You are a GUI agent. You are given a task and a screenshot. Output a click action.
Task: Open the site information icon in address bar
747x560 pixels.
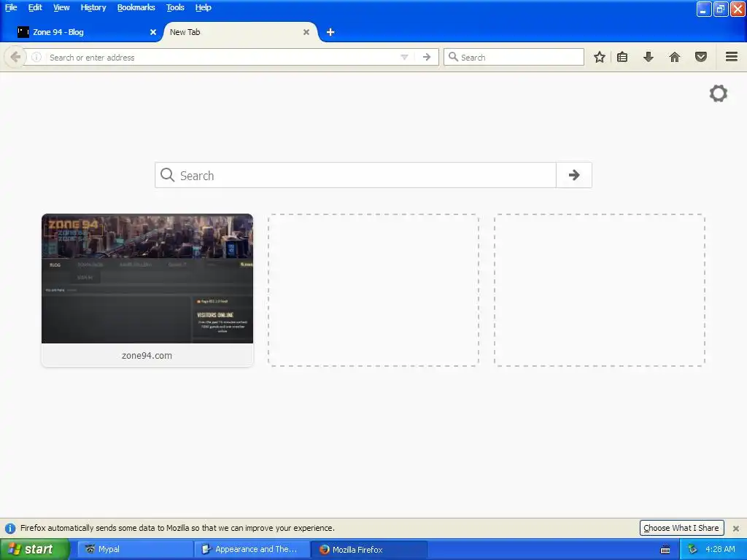click(x=36, y=57)
